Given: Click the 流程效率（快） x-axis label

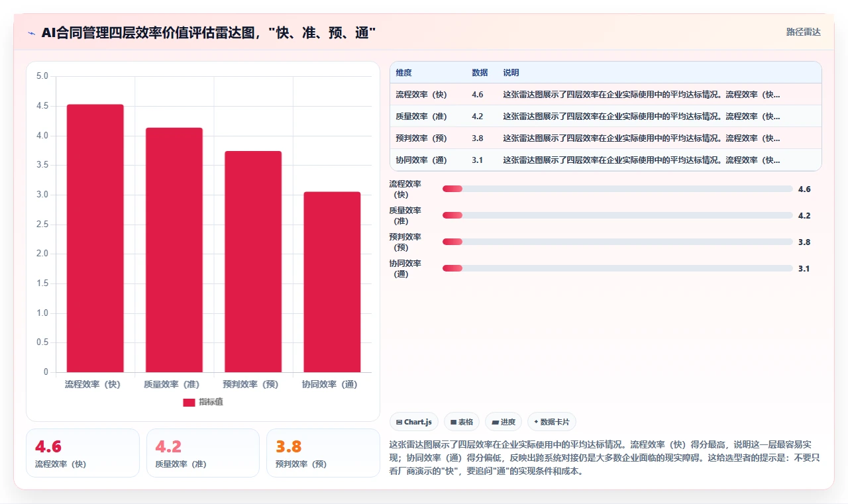Looking at the screenshot, I should tap(93, 384).
